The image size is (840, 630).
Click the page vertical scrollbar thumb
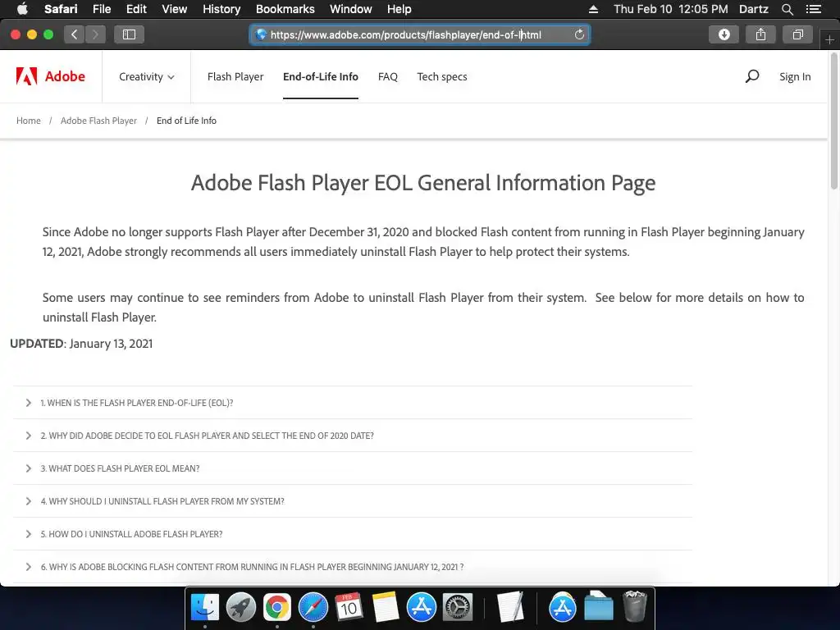[834, 121]
